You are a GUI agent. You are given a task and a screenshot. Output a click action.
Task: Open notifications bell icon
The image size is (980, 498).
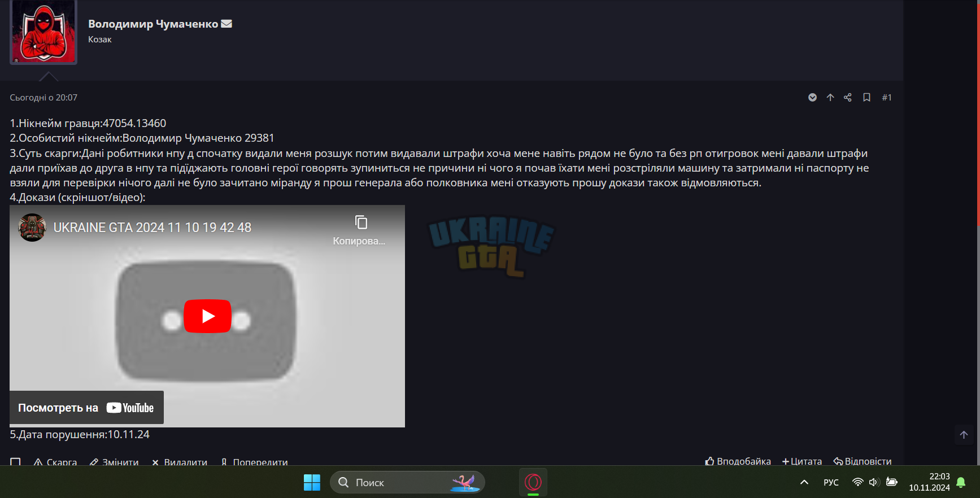(961, 483)
